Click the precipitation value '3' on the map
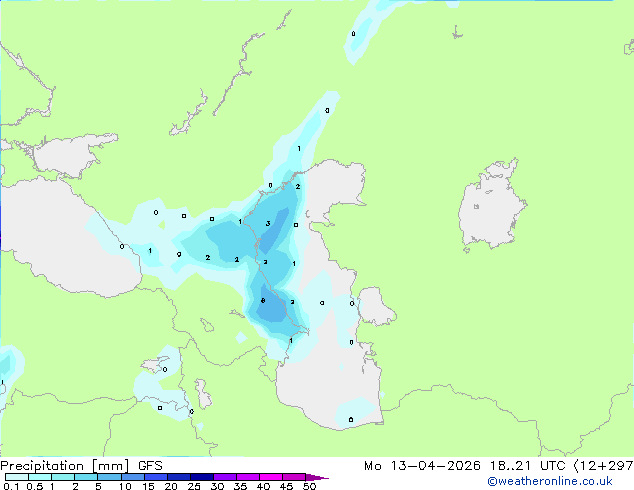 tap(268, 224)
